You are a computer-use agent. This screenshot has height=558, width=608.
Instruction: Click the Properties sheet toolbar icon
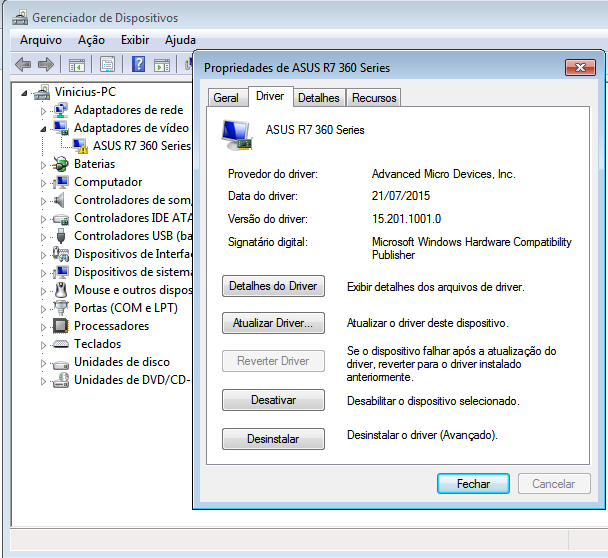tap(107, 64)
